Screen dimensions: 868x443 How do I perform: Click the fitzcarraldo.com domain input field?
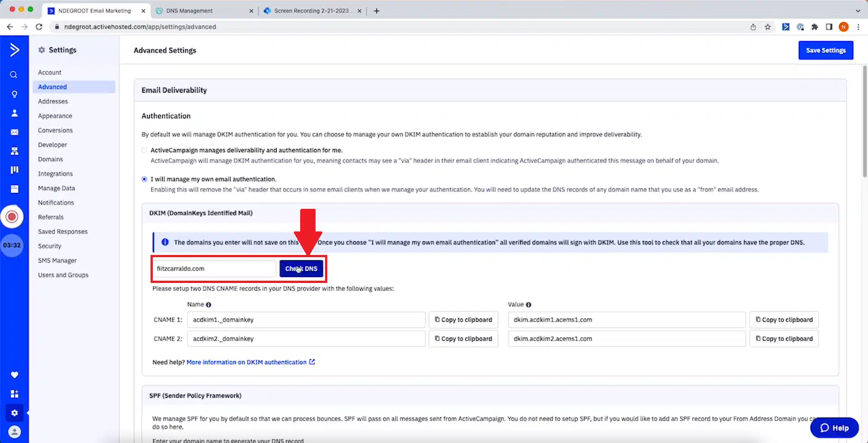coord(214,269)
